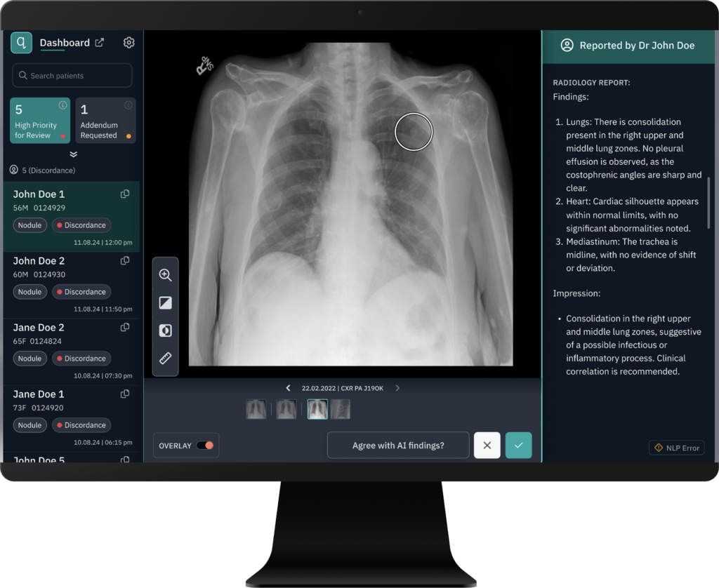Select the Addendum Requested card
This screenshot has height=588, width=719.
tap(105, 121)
